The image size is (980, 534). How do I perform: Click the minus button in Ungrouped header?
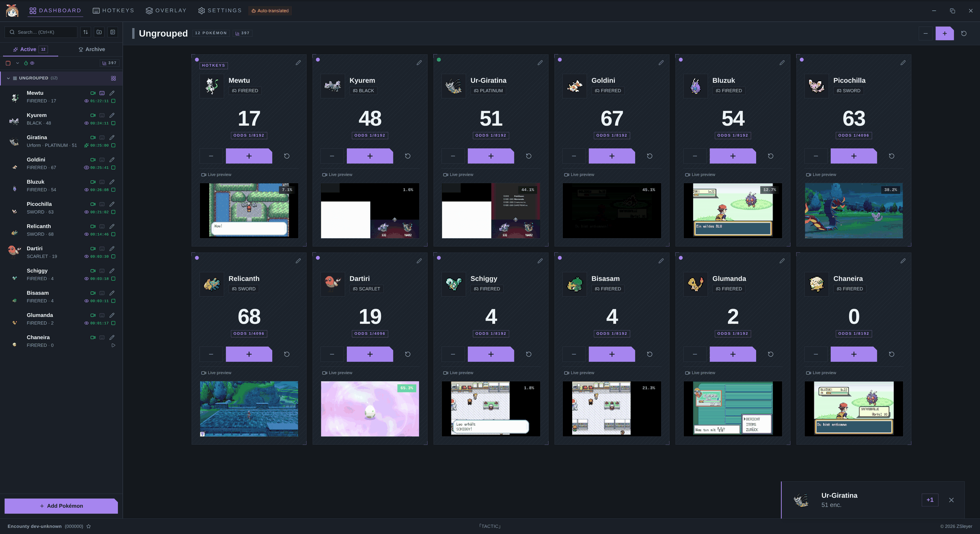coord(926,33)
